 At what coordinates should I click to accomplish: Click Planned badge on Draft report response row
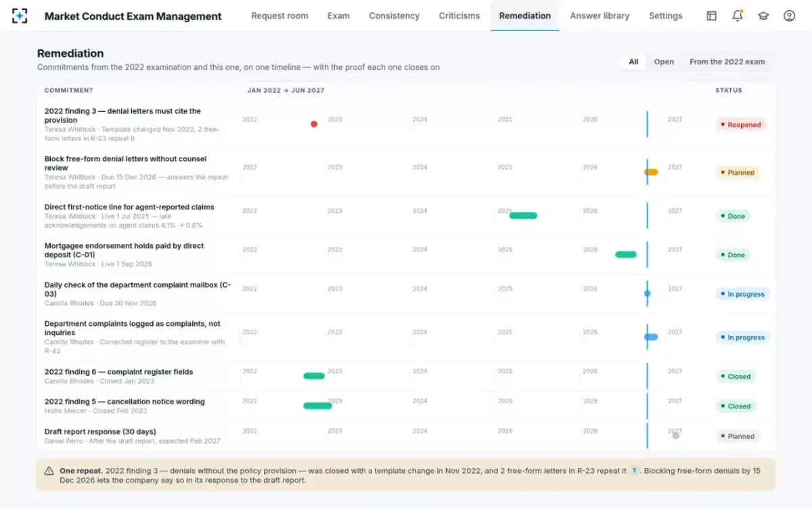tap(738, 436)
